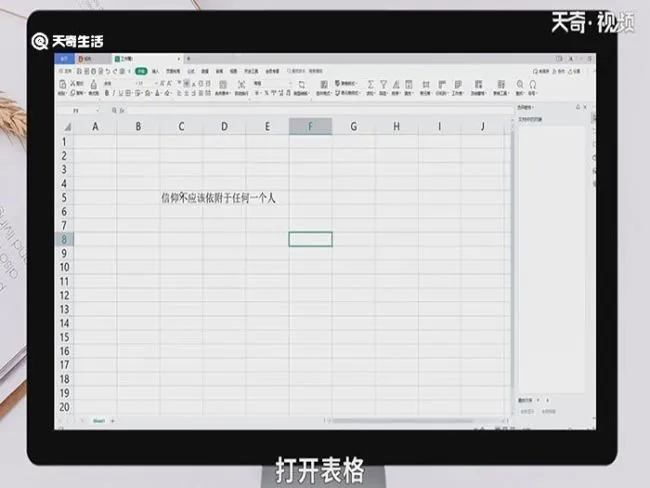
Task: Switch to the Data ribbon tab
Action: [x=205, y=71]
